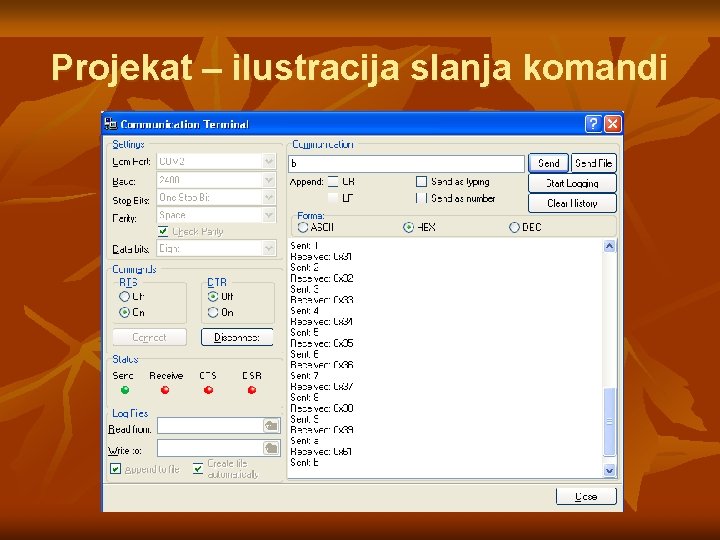Click Clear History button
Viewport: 720px width, 540px height.
pos(572,203)
